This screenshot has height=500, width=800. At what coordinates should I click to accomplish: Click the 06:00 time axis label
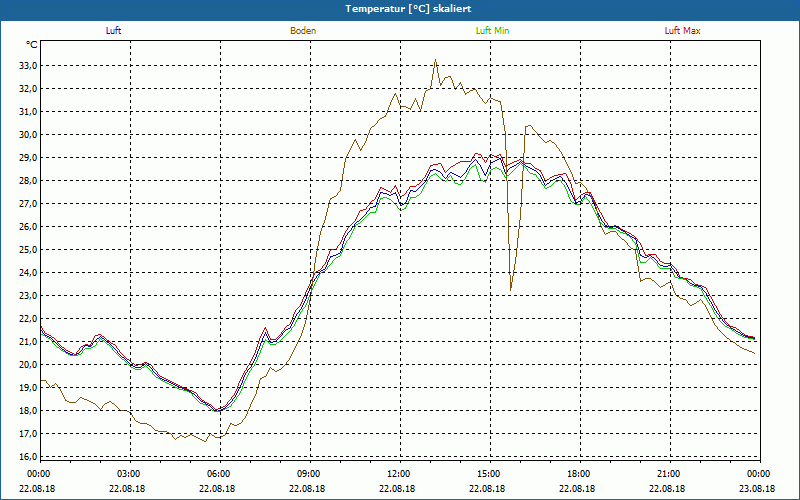coord(217,474)
